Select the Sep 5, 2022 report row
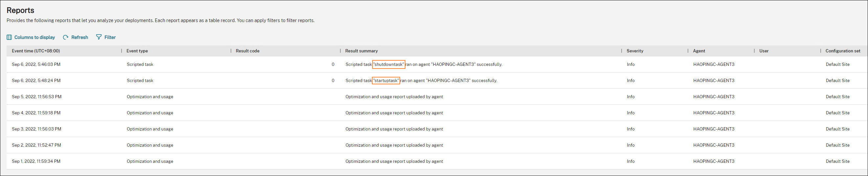Image resolution: width=868 pixels, height=176 pixels. [x=36, y=97]
